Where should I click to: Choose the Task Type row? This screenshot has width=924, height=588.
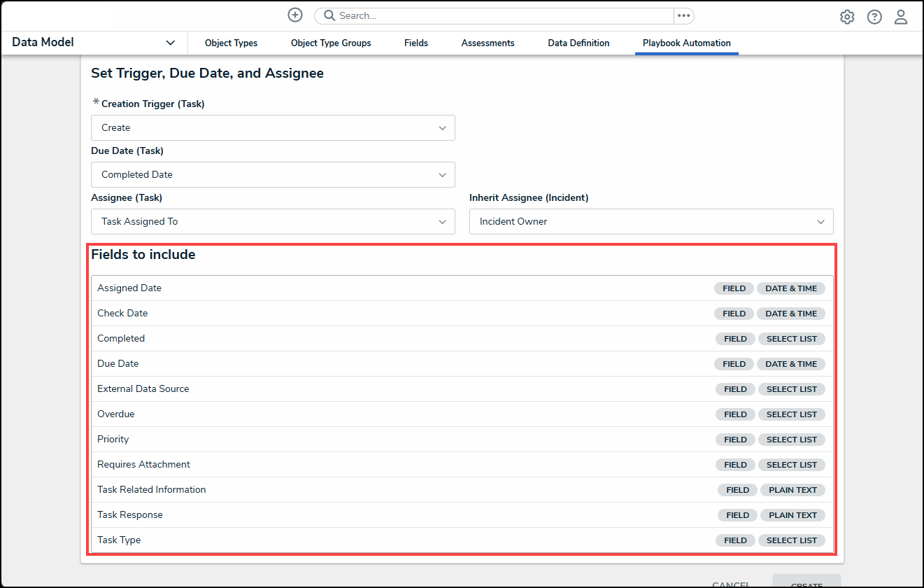point(462,540)
